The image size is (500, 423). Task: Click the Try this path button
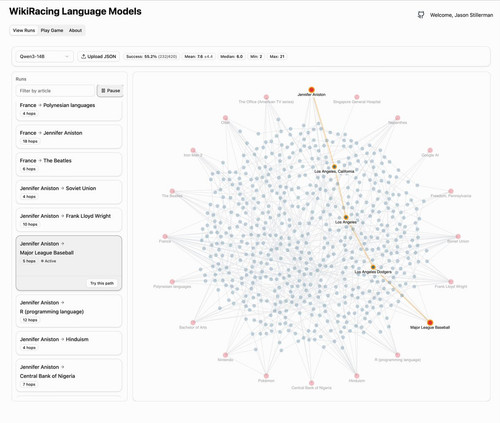(102, 283)
